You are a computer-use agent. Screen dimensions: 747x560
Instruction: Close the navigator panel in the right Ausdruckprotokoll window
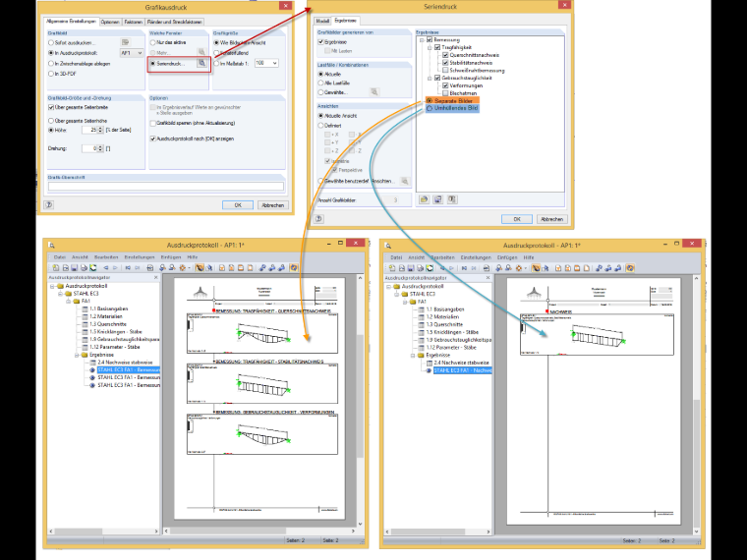pos(488,278)
